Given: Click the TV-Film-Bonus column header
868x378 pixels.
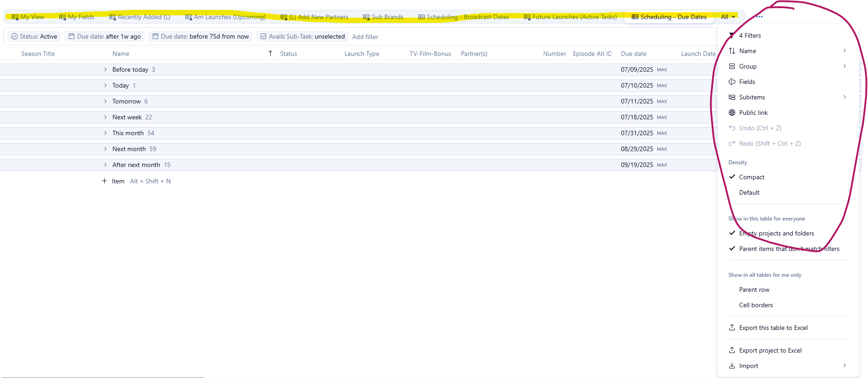Looking at the screenshot, I should [x=430, y=54].
